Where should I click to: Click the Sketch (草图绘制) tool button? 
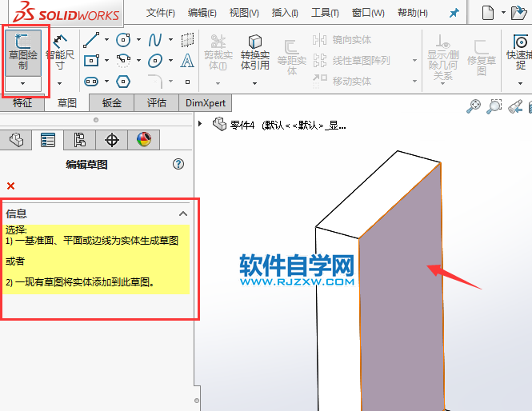coord(23,53)
